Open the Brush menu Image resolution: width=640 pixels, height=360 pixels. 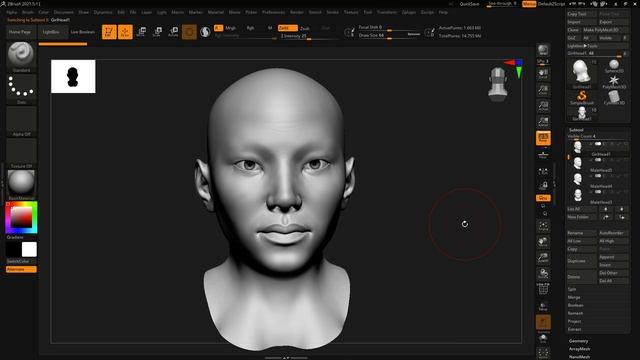click(x=28, y=12)
